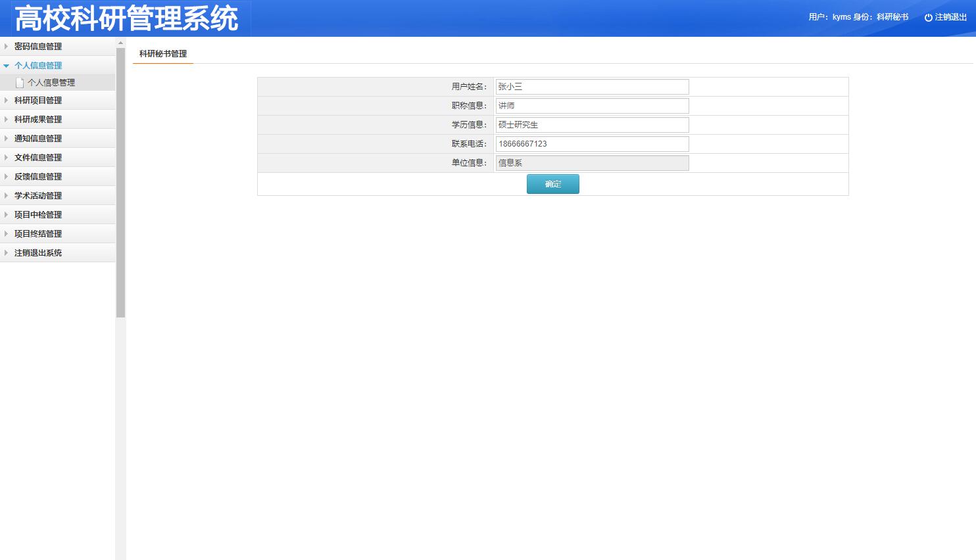Viewport: 976px width, 560px height.
Task: Click the down arrow on the sidebar scrollbar
Action: (120, 555)
